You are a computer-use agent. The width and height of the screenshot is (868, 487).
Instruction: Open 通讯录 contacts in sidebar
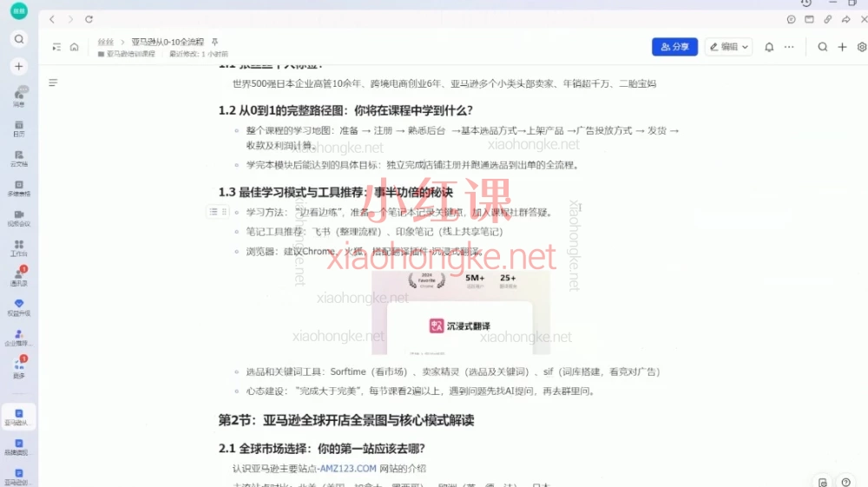pos(19,276)
